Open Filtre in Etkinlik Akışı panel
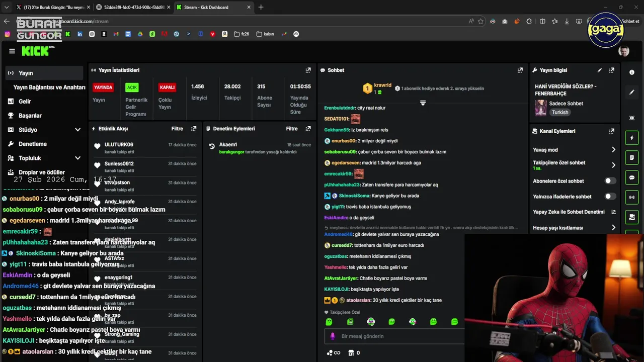Image resolution: width=644 pixels, height=362 pixels. coord(177,129)
